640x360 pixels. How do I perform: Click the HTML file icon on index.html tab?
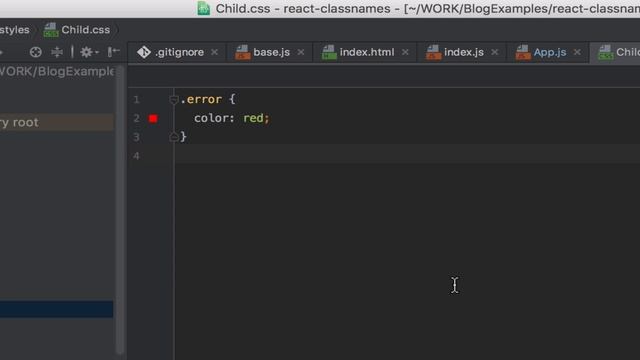(329, 52)
